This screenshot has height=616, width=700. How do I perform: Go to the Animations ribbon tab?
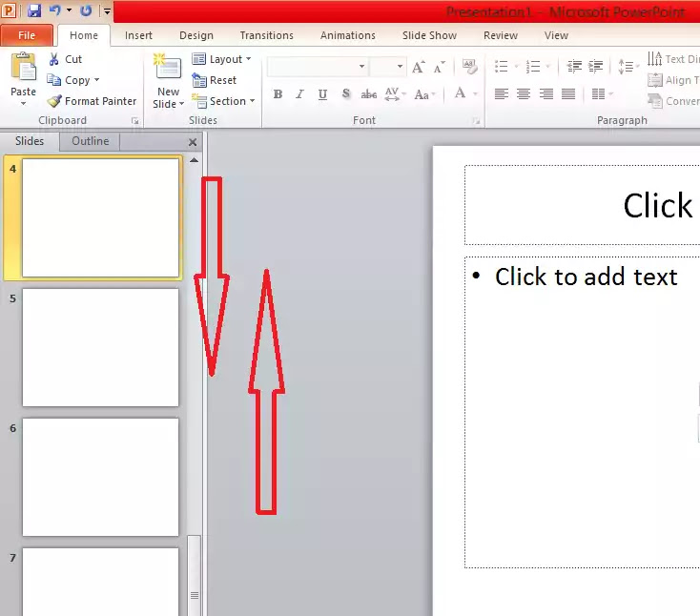click(348, 35)
